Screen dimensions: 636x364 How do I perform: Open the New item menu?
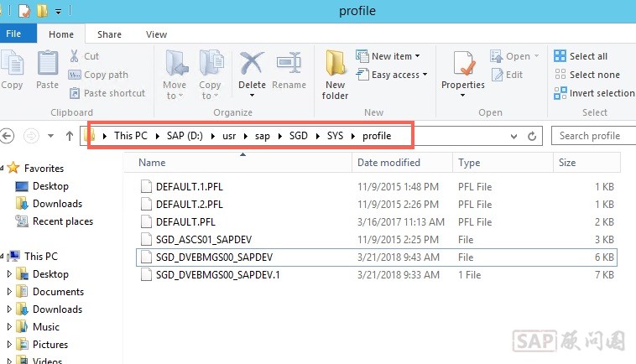click(388, 56)
